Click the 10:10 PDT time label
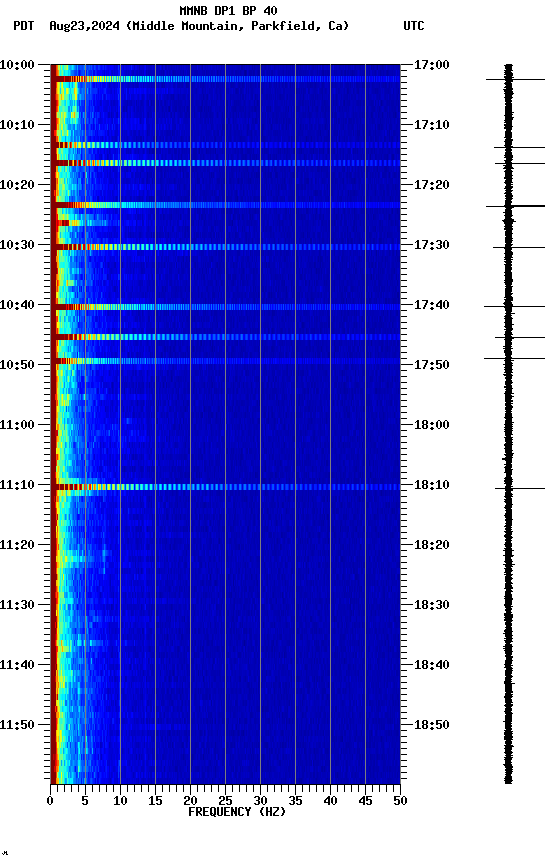 pos(17,125)
